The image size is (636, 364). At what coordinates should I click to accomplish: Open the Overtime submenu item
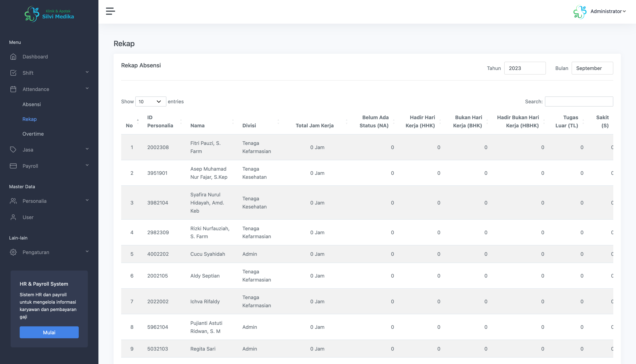pos(33,134)
